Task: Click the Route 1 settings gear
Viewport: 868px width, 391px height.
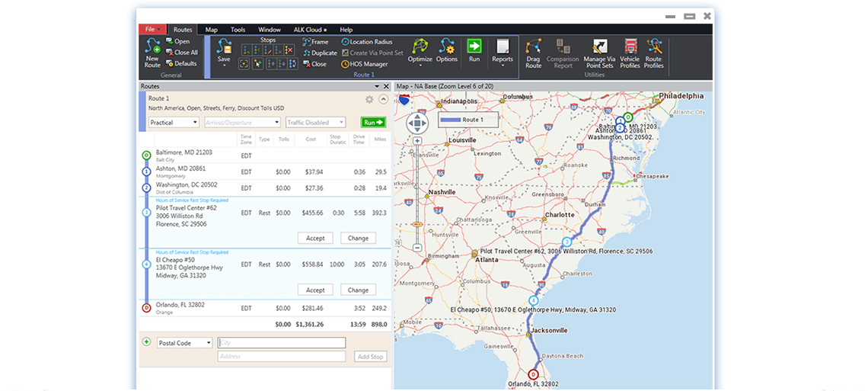Action: point(369,99)
